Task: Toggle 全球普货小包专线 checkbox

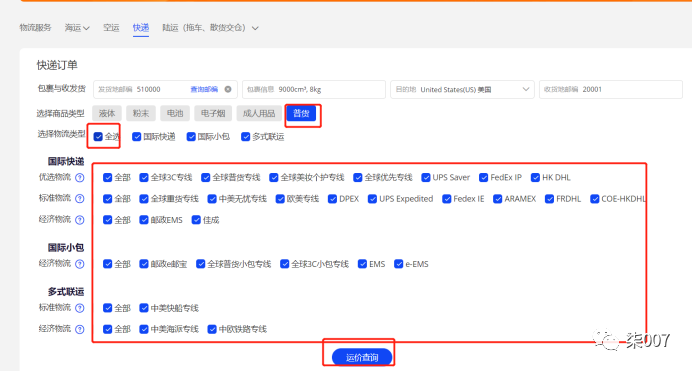Action: [x=201, y=264]
